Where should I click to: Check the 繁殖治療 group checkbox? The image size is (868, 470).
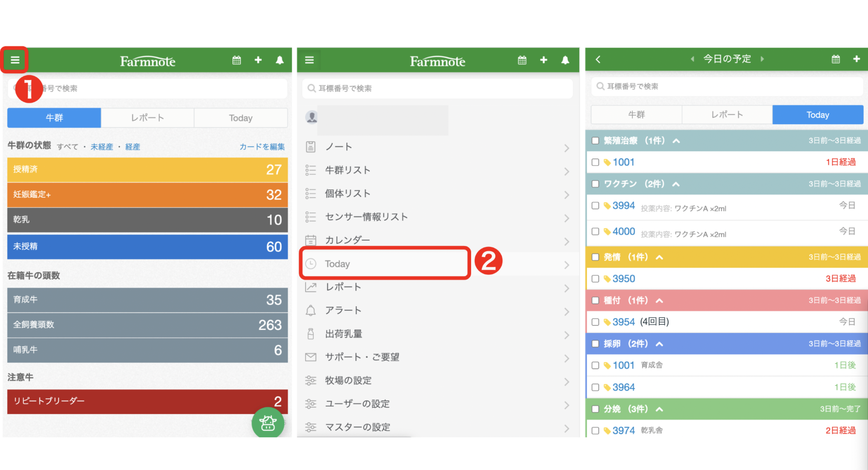point(595,141)
